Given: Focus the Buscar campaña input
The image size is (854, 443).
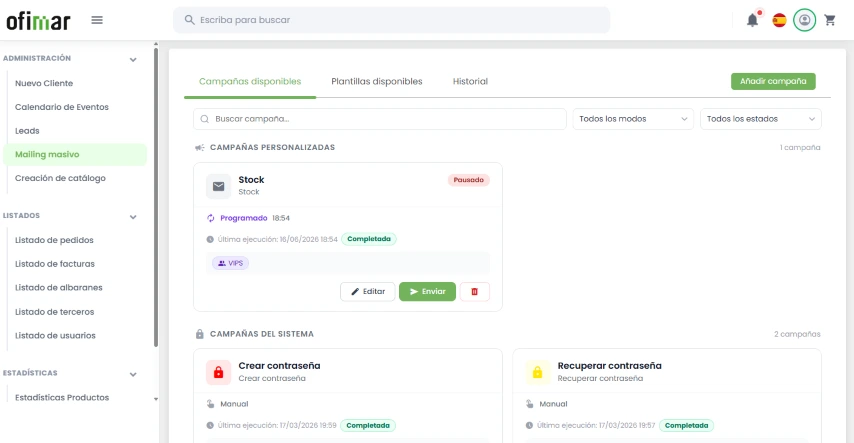Looking at the screenshot, I should (x=380, y=119).
